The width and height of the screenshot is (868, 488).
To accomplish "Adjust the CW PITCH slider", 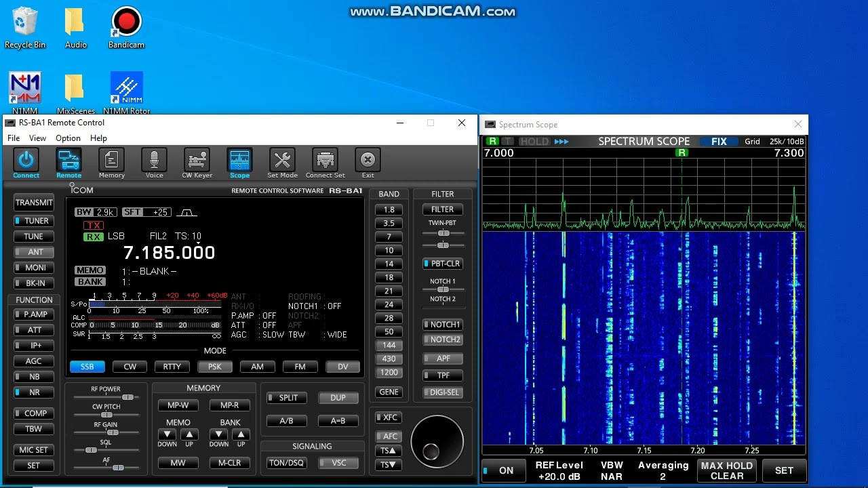I will [x=106, y=415].
